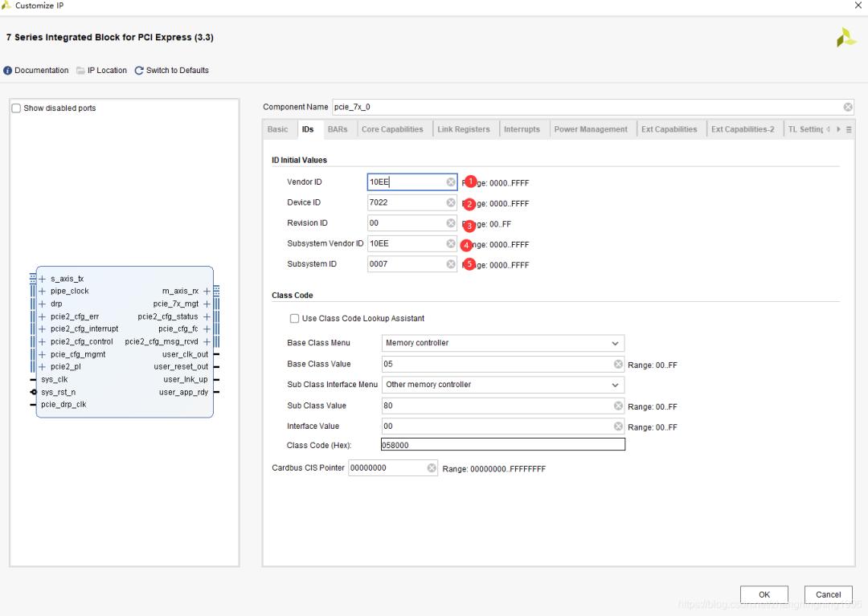Open the Core Capabilities tab
The height and width of the screenshot is (616, 868).
pyautogui.click(x=392, y=129)
